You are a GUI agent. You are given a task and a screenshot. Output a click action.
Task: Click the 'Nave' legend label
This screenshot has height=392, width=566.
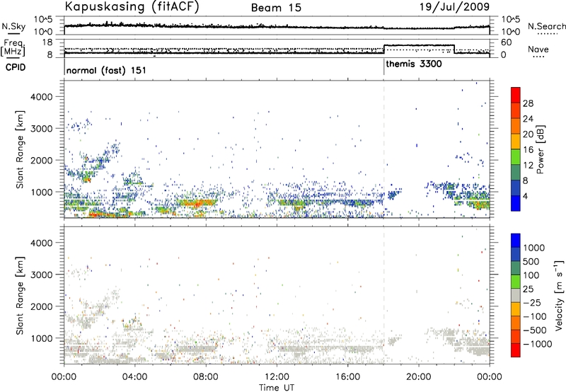tap(538, 50)
